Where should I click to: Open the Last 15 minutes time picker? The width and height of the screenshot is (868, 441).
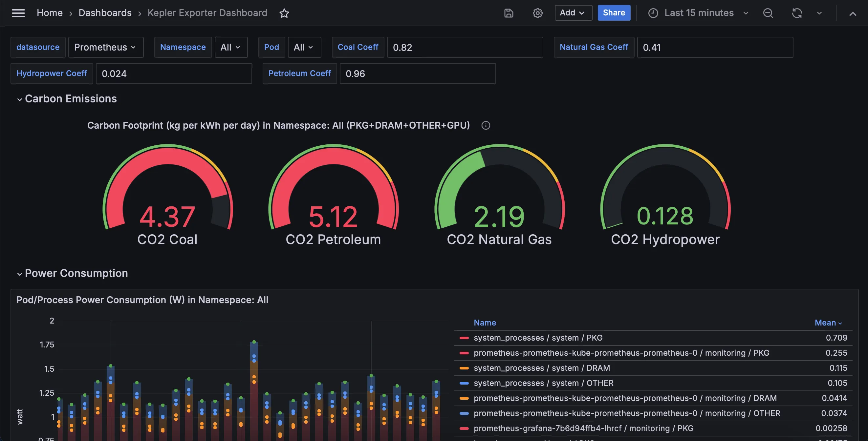tap(699, 13)
